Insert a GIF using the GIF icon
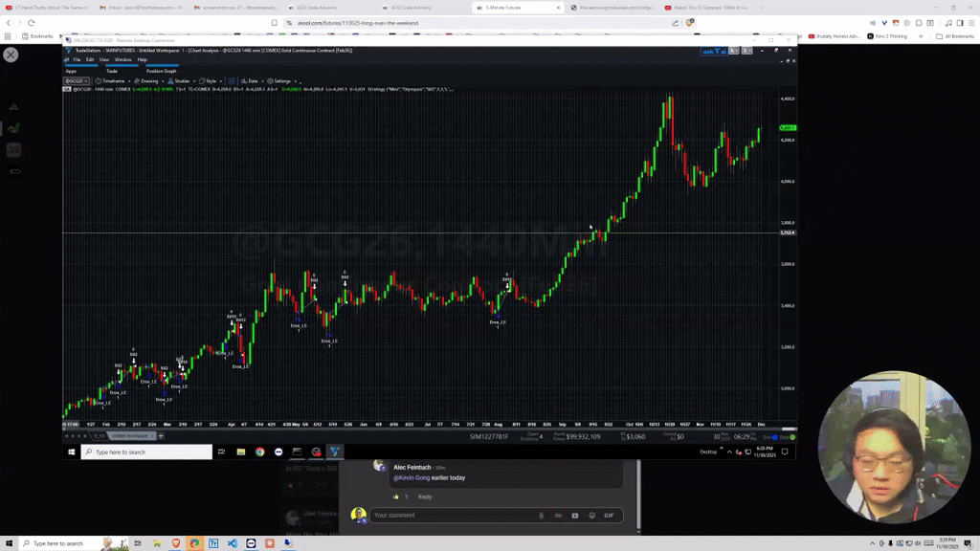This screenshot has width=980, height=551. (609, 515)
